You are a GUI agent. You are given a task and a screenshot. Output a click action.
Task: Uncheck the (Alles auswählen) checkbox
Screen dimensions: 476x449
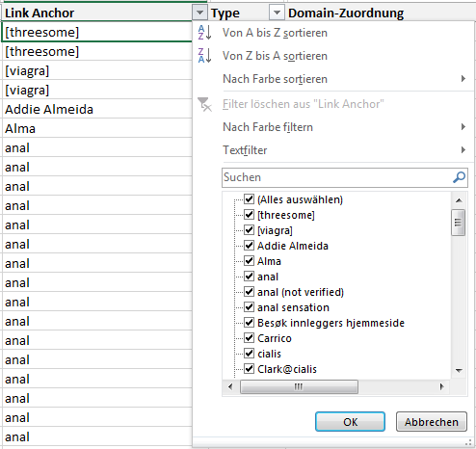click(249, 199)
